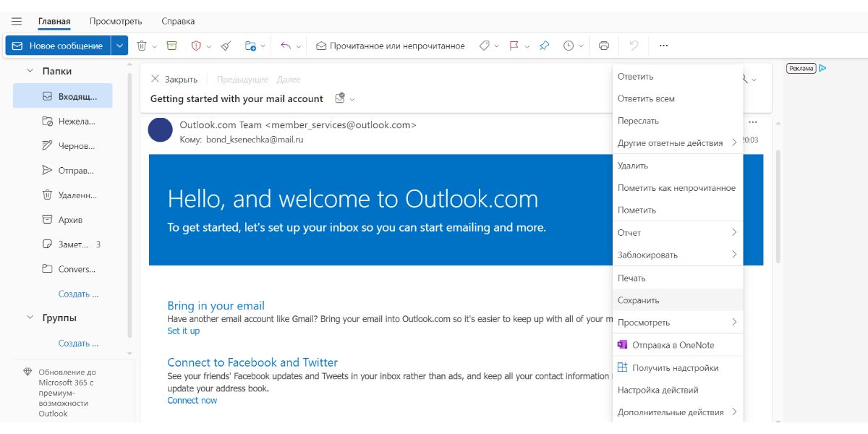The height and width of the screenshot is (434, 868).
Task: Click the Categorize tag icon
Action: pyautogui.click(x=485, y=46)
